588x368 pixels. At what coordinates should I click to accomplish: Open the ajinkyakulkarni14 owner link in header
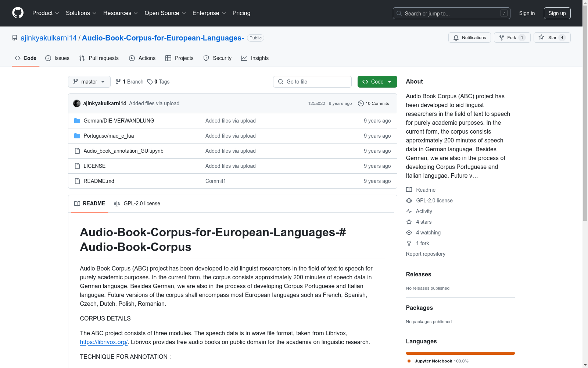49,38
